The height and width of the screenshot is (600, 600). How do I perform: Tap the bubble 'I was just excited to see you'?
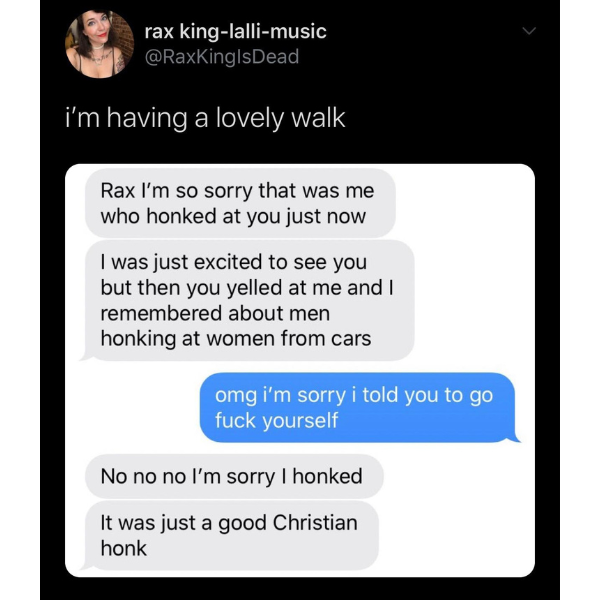coord(249,300)
